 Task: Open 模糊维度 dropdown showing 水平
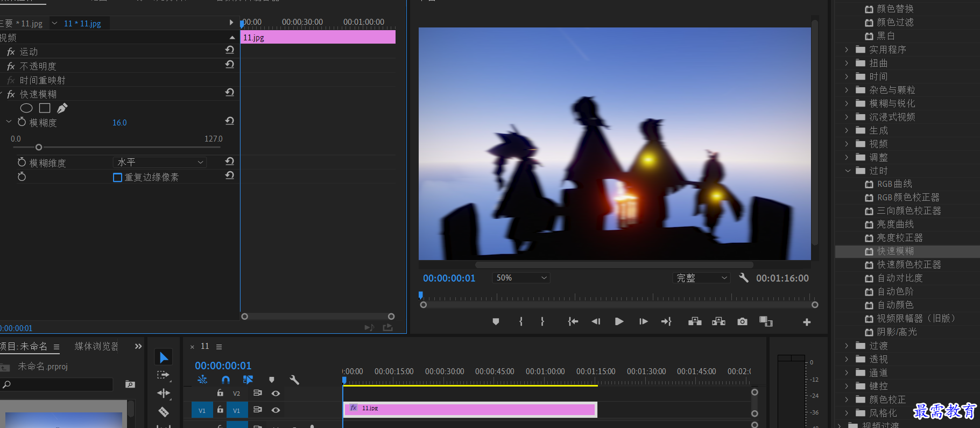159,162
